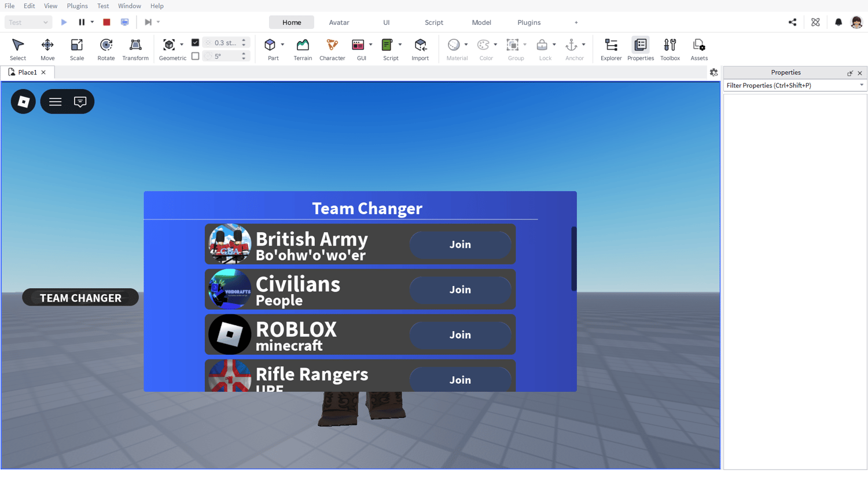The width and height of the screenshot is (868, 488).
Task: Select the Move tool
Action: (x=47, y=49)
